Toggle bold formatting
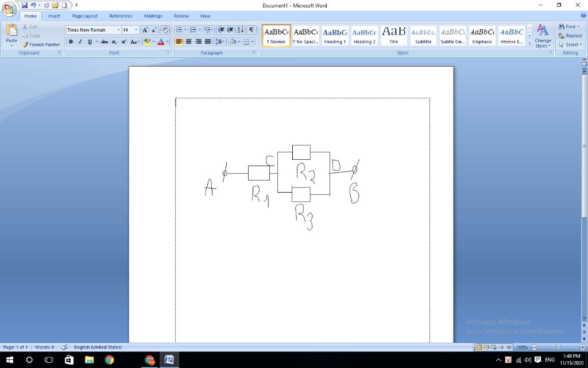This screenshot has width=588, height=368. (71, 41)
